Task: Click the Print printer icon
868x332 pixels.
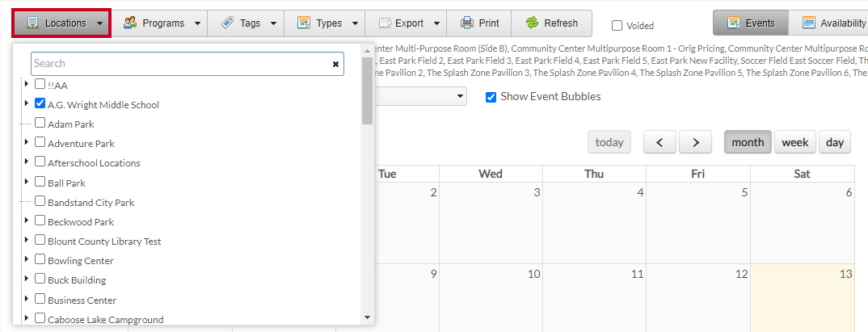Action: [467, 23]
